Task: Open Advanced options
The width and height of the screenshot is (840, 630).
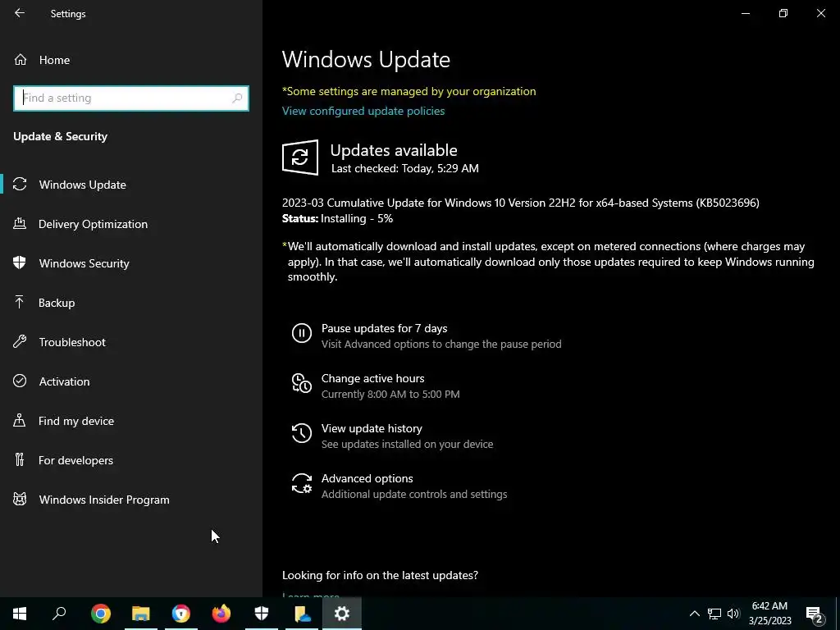Action: coord(367,478)
